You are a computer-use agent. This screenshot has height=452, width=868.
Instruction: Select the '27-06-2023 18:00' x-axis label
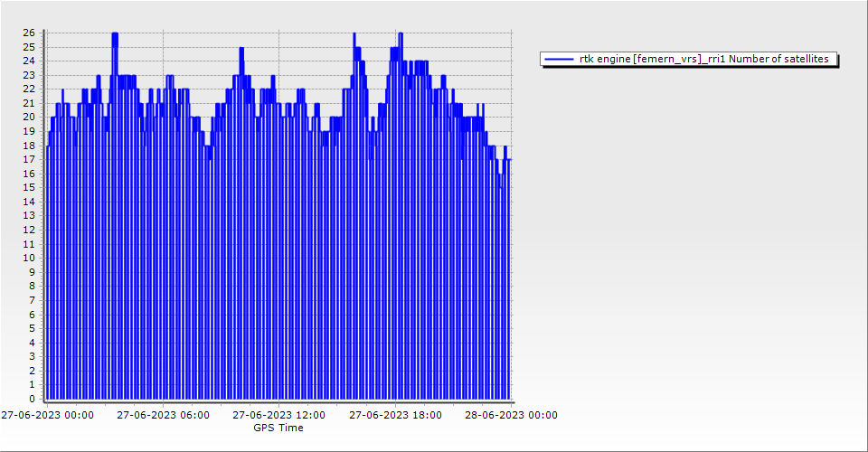click(x=396, y=416)
